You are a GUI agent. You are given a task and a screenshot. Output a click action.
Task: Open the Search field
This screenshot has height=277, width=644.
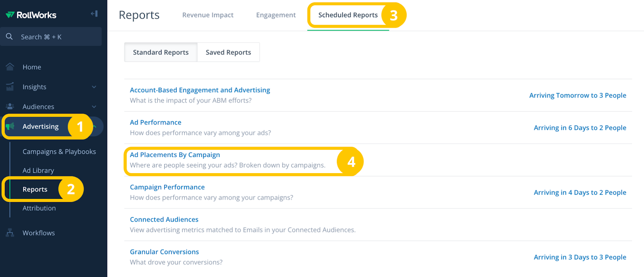pos(51,37)
